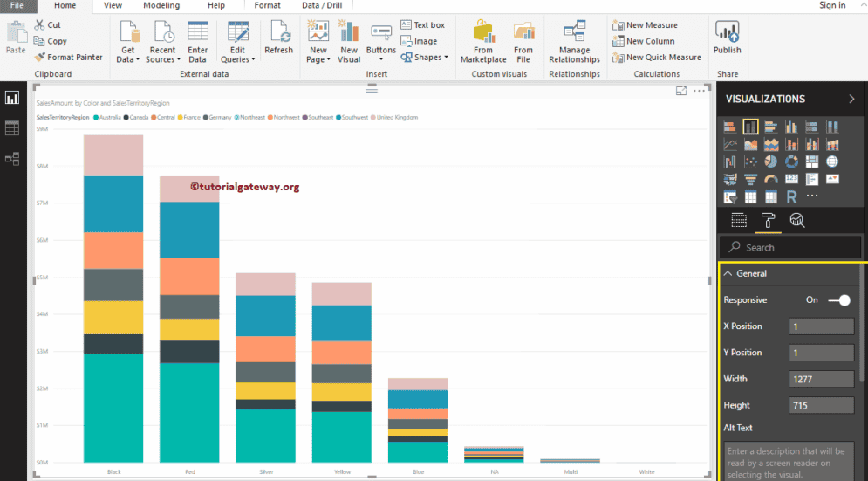Click the Focus mode icon on chart
Screen dimensions: 868x481
(682, 91)
